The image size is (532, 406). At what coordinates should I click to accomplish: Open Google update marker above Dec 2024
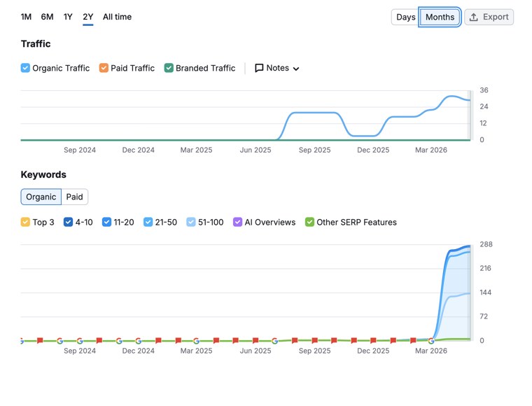[139, 340]
